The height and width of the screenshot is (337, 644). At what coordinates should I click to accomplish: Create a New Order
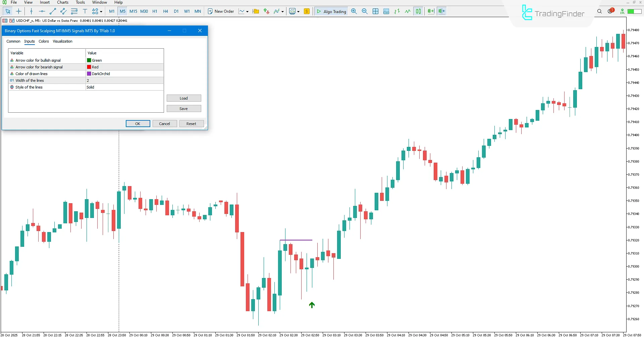[221, 11]
